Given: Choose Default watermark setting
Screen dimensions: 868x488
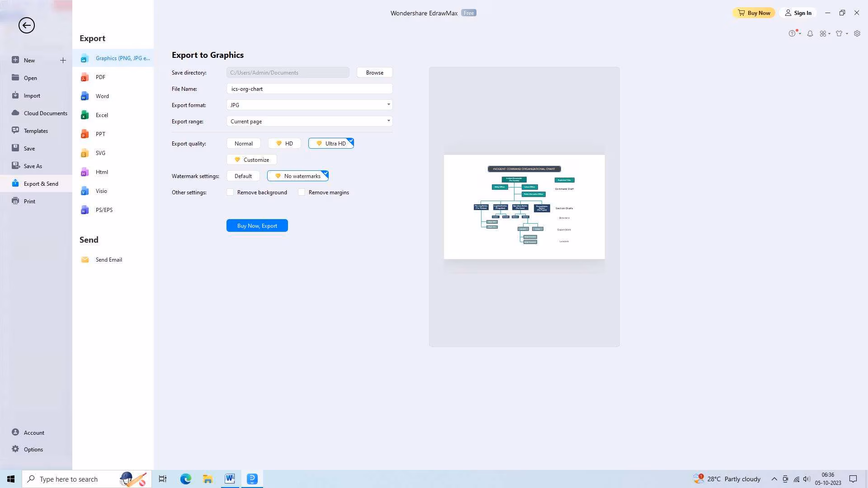Looking at the screenshot, I should tap(243, 176).
